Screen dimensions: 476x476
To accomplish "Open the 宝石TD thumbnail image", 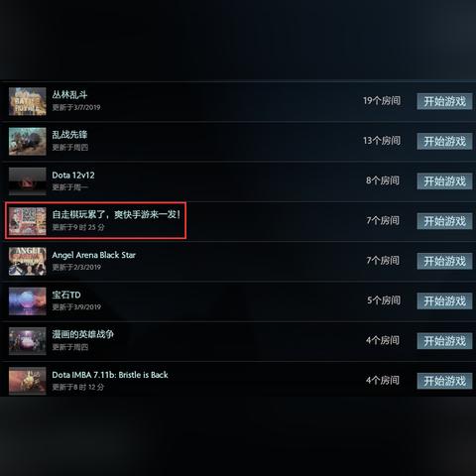I will coord(28,301).
